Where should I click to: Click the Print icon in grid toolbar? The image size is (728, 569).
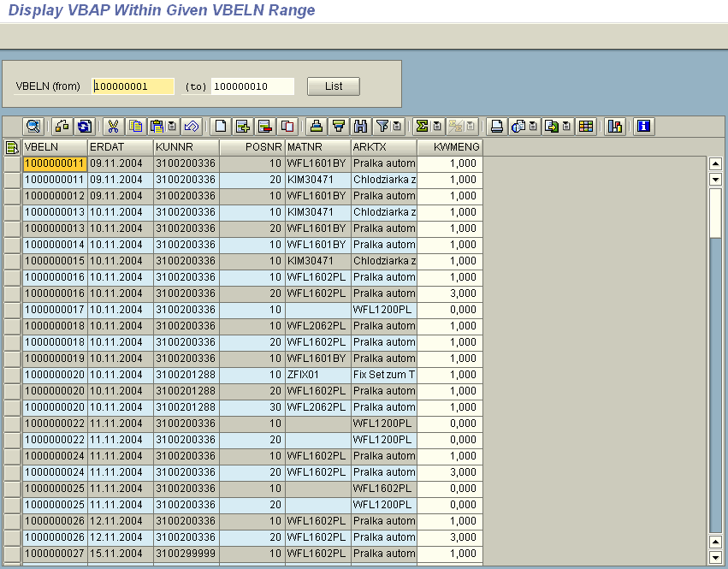point(496,127)
